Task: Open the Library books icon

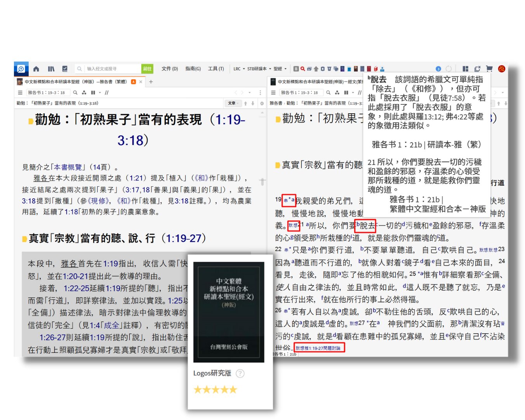Action: [x=51, y=69]
